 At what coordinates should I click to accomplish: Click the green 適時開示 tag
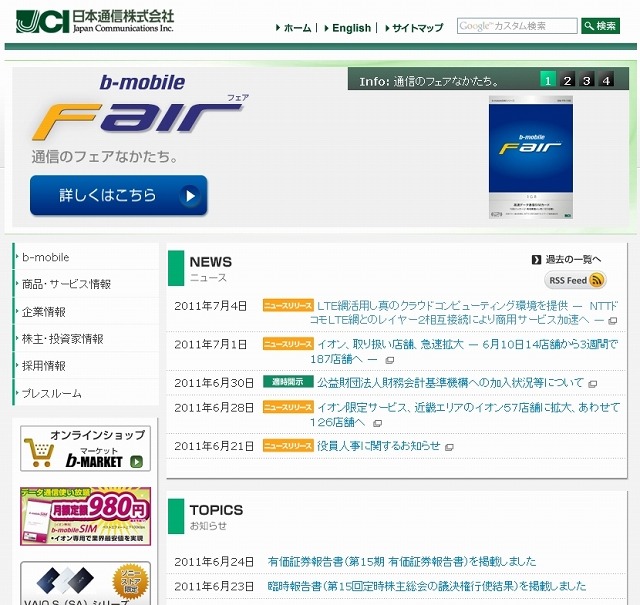click(288, 382)
